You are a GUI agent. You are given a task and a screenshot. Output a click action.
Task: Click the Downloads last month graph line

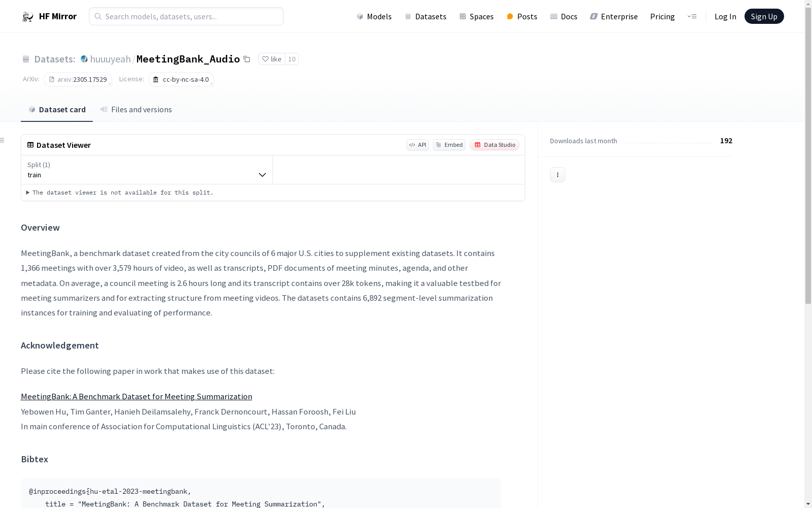(x=668, y=143)
